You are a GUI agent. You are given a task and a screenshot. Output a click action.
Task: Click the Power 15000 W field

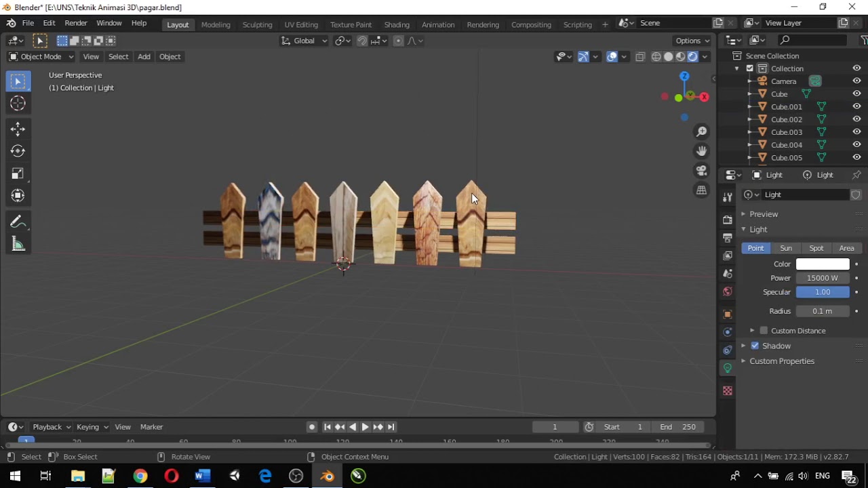[823, 278]
